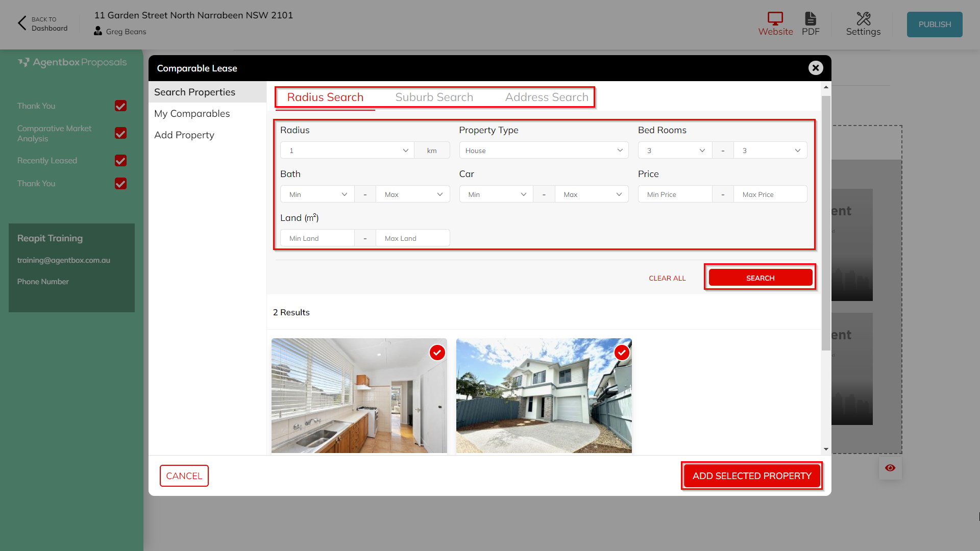The width and height of the screenshot is (980, 551).
Task: Open the Radius value dropdown
Action: point(347,151)
